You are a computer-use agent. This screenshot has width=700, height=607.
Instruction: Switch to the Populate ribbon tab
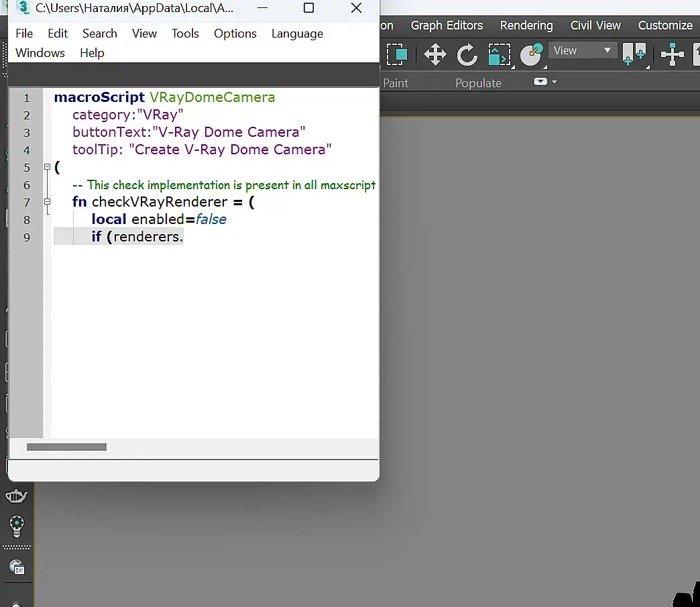(x=478, y=83)
